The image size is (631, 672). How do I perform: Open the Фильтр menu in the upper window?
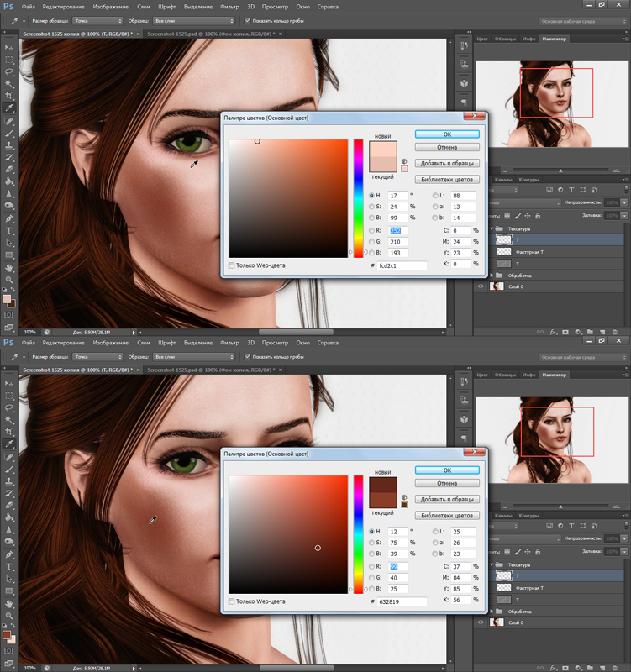[x=229, y=7]
